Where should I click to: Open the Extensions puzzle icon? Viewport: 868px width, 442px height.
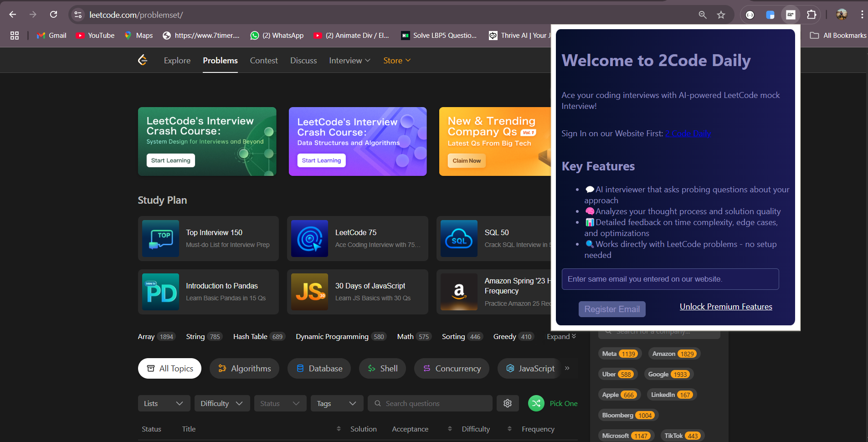click(812, 15)
